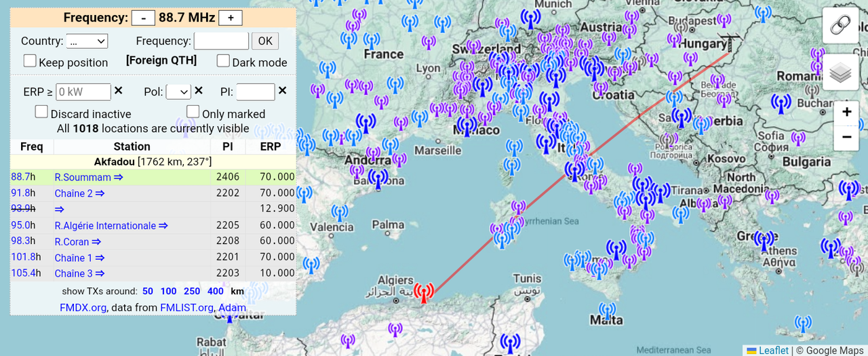The width and height of the screenshot is (868, 356).
Task: Click the ERP column header
Action: click(270, 146)
